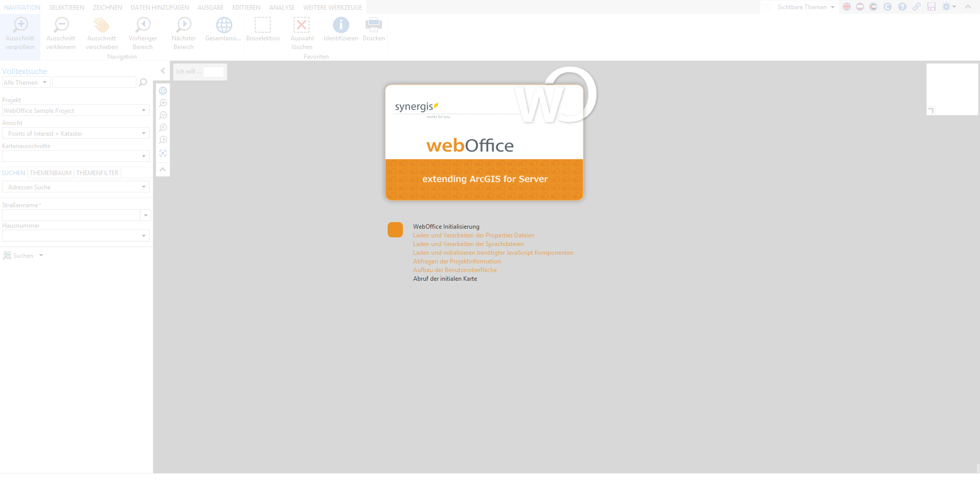This screenshot has width=980, height=487.
Task: Run the Volltextsuche with the magnifier button
Action: coord(143,82)
